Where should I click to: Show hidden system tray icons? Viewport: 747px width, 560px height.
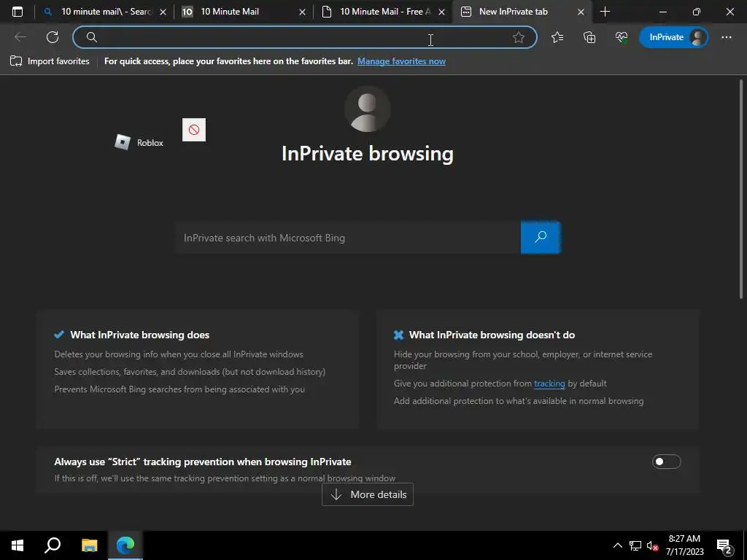pyautogui.click(x=617, y=545)
